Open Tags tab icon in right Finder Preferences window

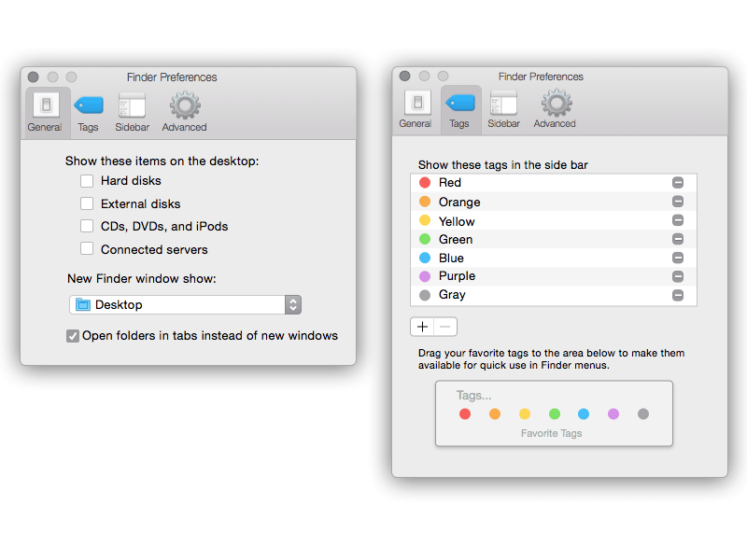click(x=460, y=102)
